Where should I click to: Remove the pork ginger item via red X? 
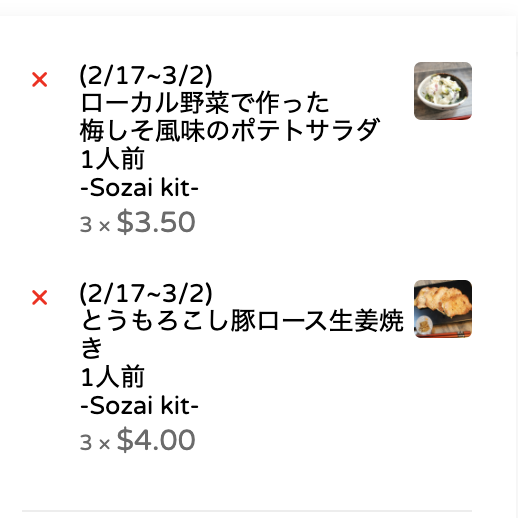(39, 297)
